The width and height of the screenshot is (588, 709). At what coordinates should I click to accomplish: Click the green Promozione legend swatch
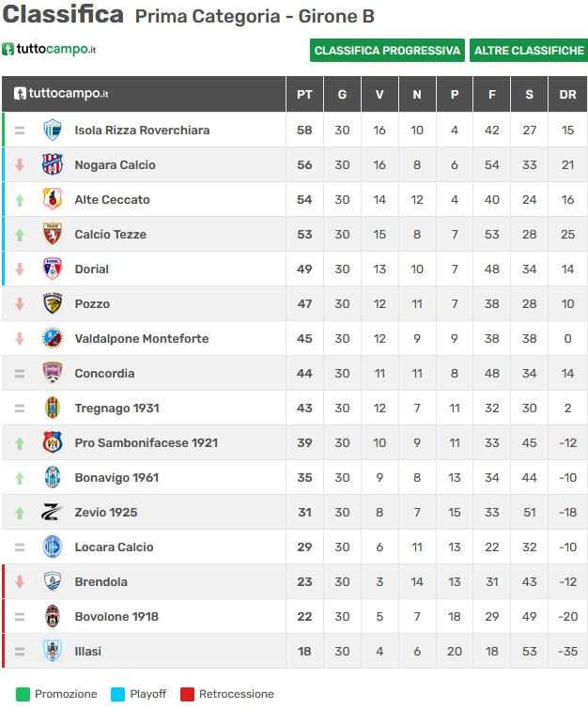pos(23,694)
